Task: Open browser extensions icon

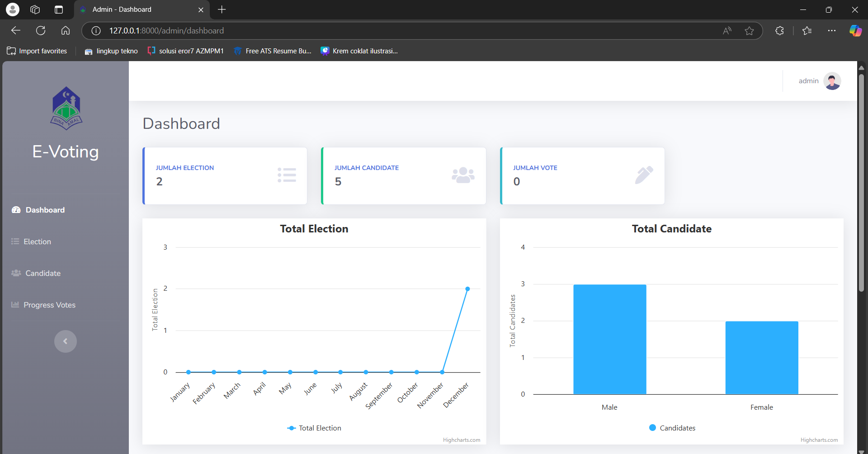Action: 779,31
